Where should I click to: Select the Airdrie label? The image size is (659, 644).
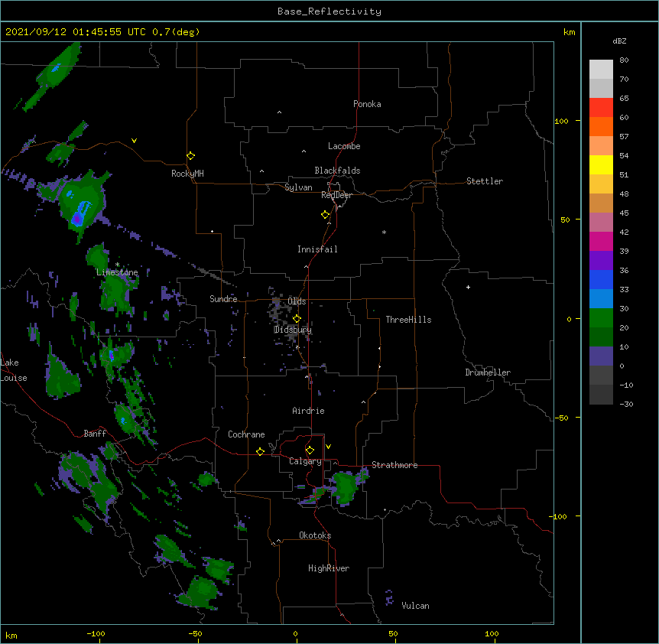pos(309,411)
